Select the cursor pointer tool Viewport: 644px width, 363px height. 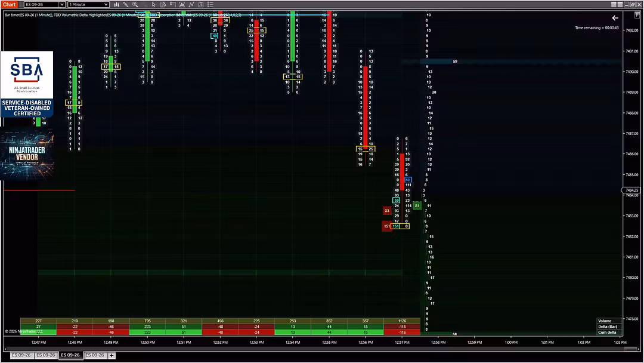[x=154, y=5]
